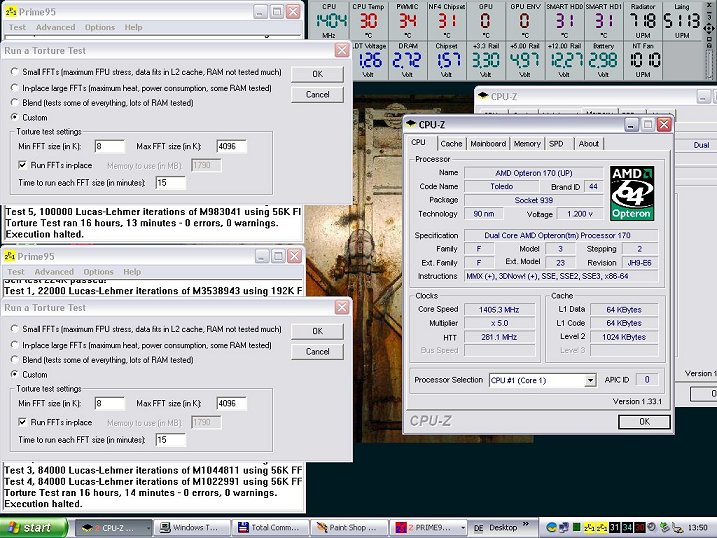Switch to the SPD tab in CPU-Z
Viewport: 717px width, 538px height.
click(x=556, y=144)
